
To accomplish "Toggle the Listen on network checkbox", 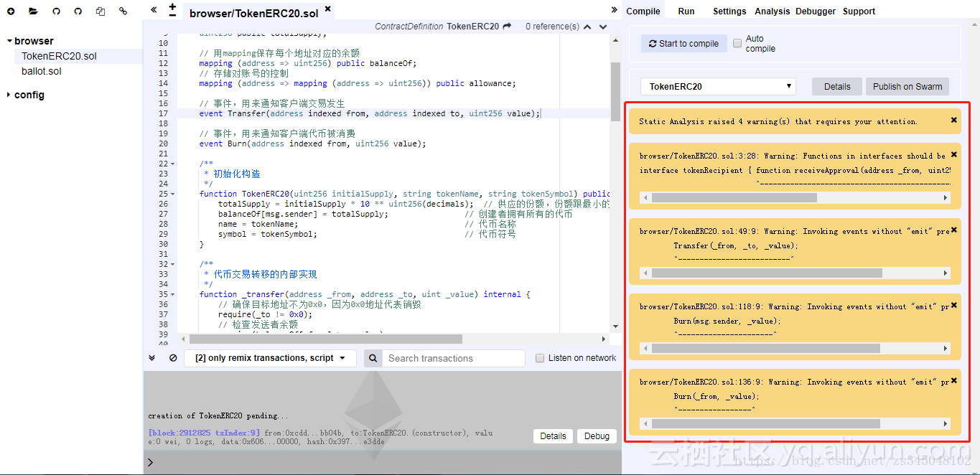I will (x=540, y=358).
